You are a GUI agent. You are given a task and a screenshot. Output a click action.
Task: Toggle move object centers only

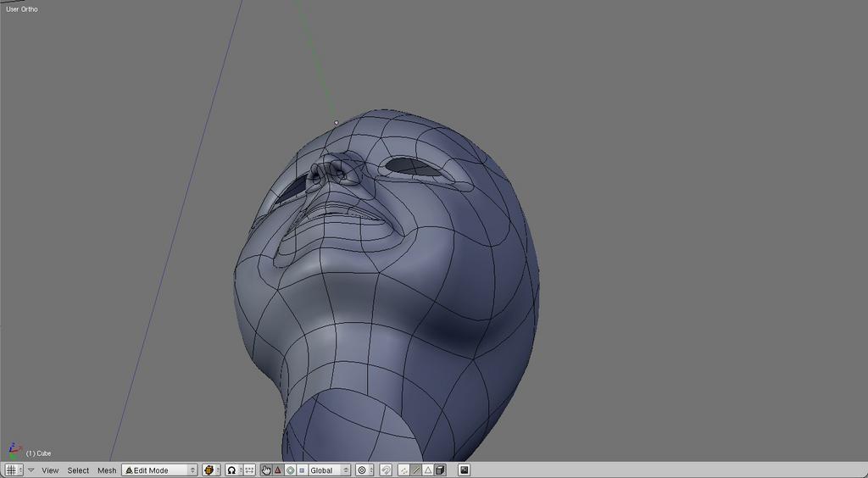[x=250, y=470]
